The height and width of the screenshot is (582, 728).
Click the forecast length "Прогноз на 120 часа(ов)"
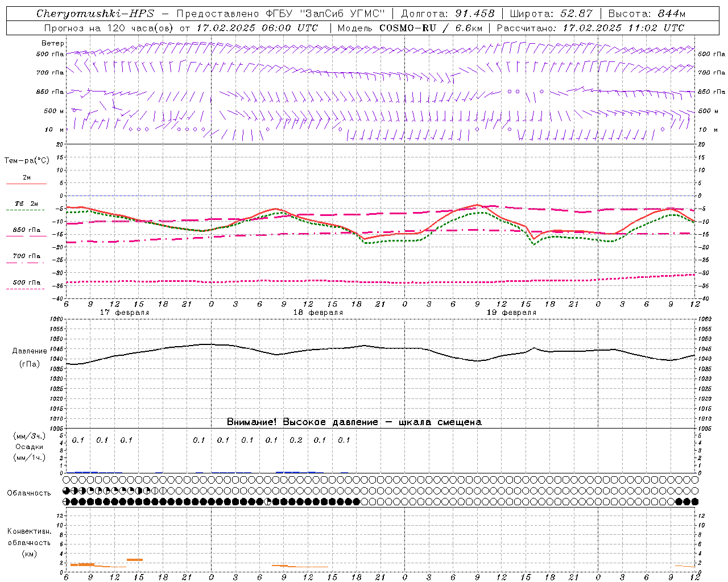tap(109, 28)
